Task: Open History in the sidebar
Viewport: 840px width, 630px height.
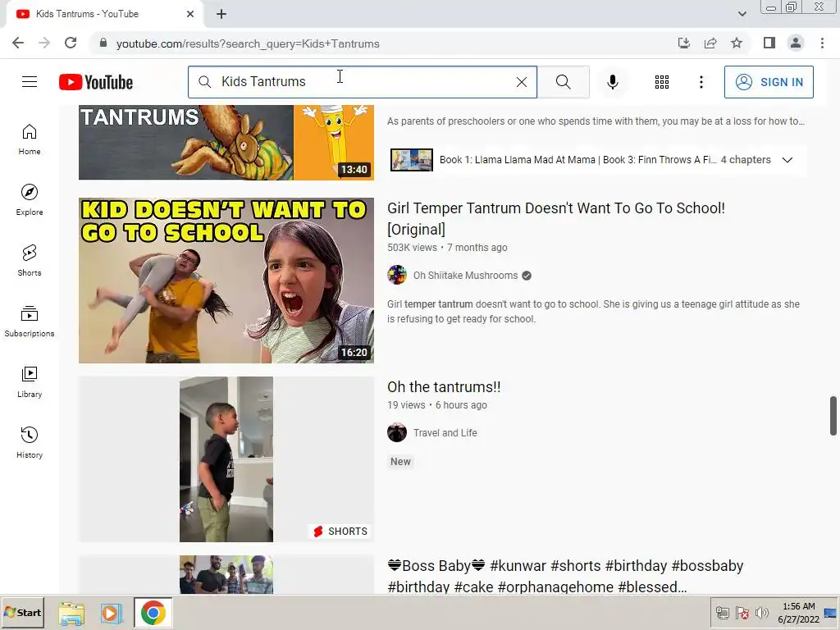Action: pyautogui.click(x=30, y=442)
